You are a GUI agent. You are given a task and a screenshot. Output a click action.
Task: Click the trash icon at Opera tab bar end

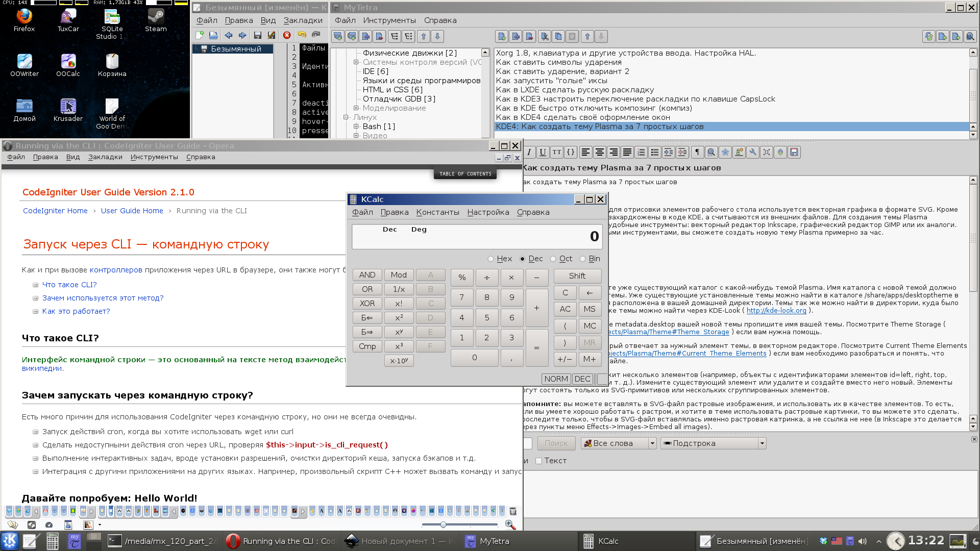click(x=513, y=511)
